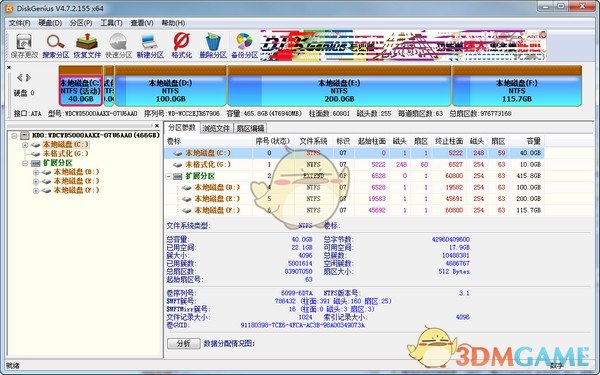
Task: Launch the 恢复文件 file recovery tool
Action: 87,46
